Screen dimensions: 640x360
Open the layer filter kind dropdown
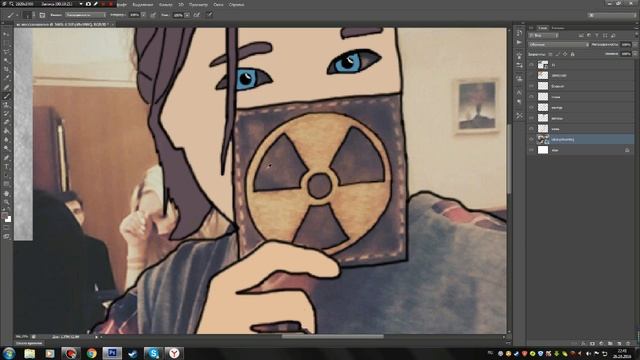pos(543,36)
